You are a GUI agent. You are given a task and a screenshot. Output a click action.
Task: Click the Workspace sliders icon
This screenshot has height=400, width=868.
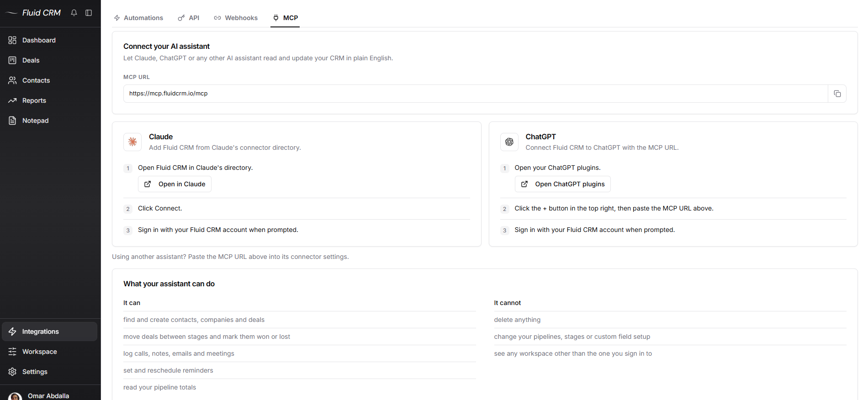pyautogui.click(x=12, y=352)
